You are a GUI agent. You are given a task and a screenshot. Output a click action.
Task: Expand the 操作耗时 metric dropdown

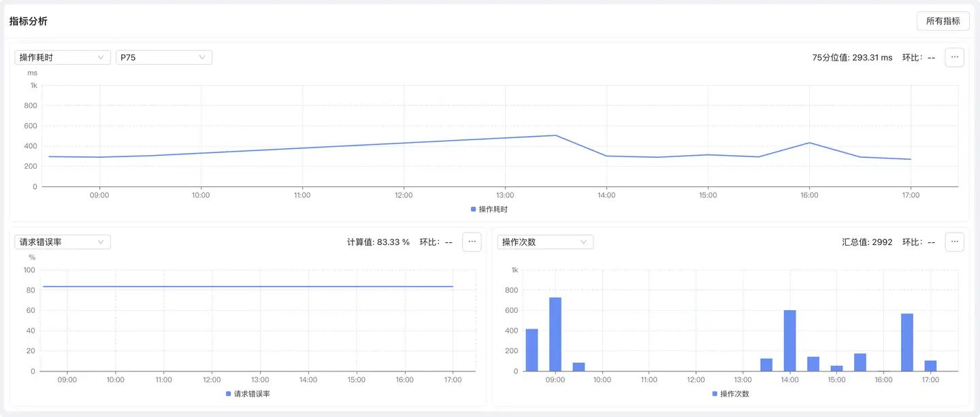[x=63, y=58]
